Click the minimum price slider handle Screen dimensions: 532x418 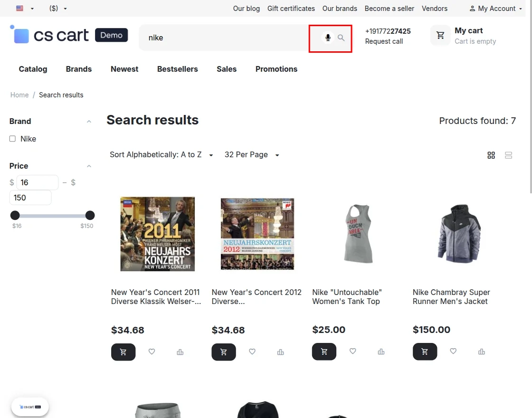click(x=15, y=215)
